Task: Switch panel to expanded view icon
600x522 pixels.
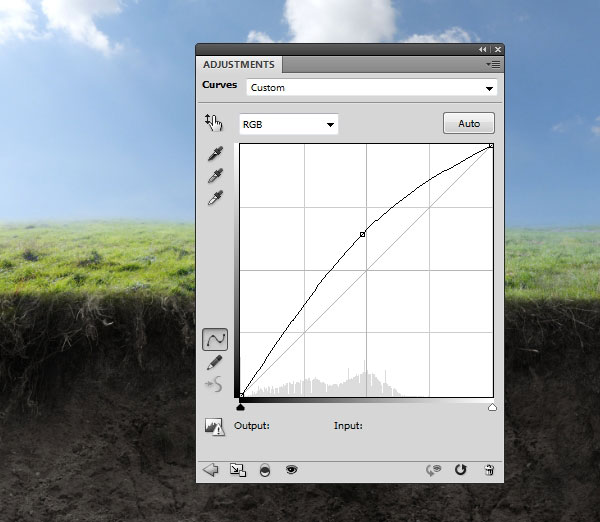Action: 238,470
